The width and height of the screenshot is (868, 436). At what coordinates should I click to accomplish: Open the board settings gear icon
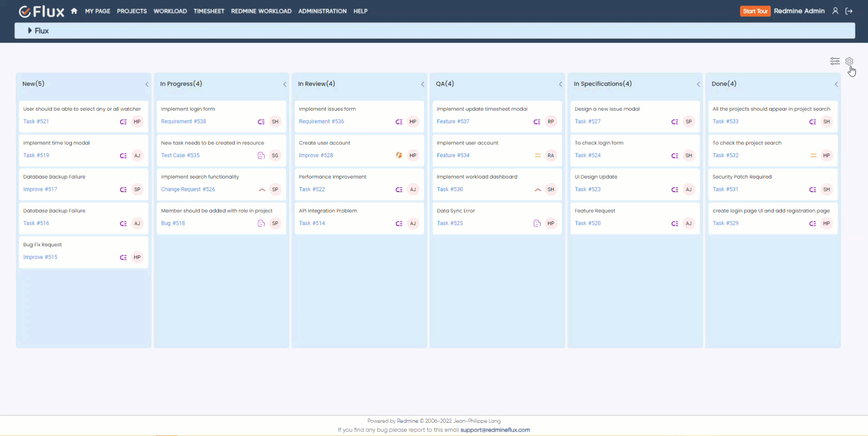coord(849,61)
